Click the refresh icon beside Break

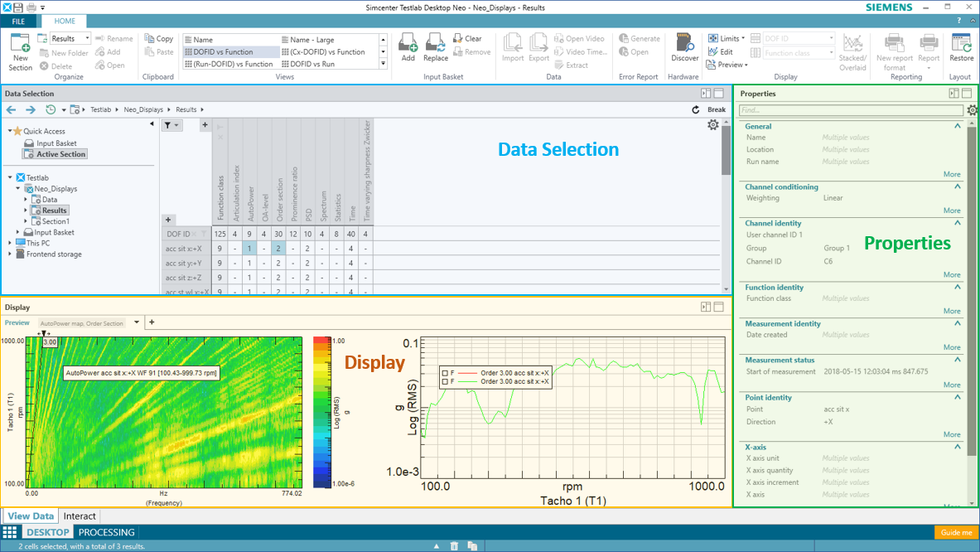pyautogui.click(x=695, y=109)
